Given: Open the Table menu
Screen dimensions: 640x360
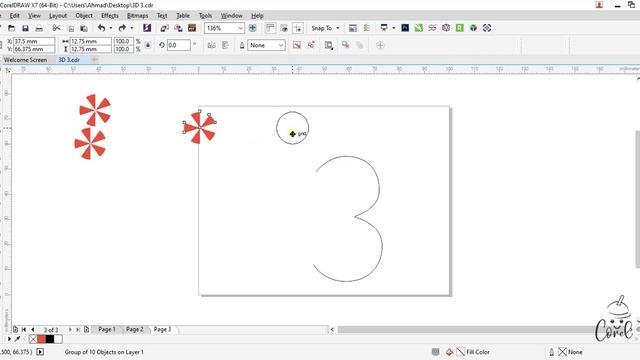Looking at the screenshot, I should point(183,16).
